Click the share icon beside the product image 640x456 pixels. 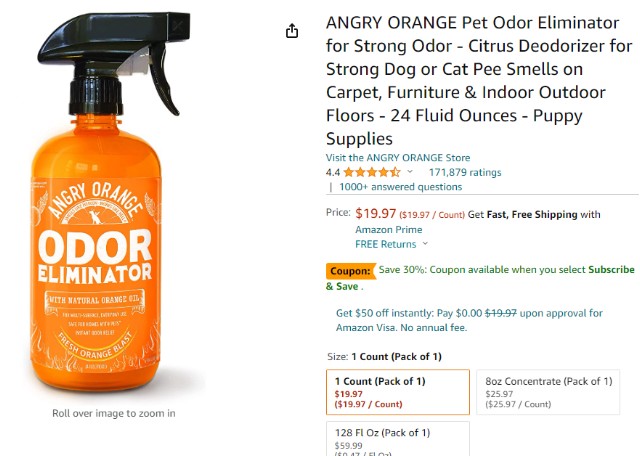(x=292, y=31)
